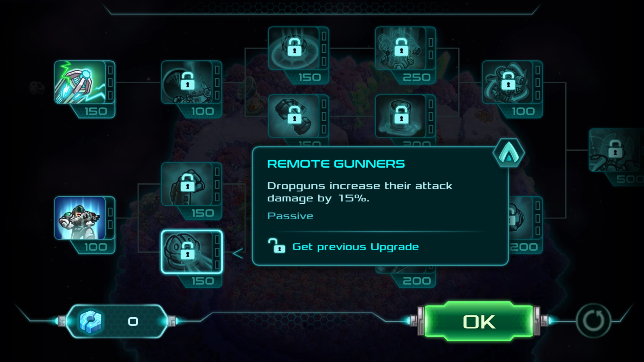This screenshot has height=362, width=644.
Task: Choose the locked engine upgrade costing 100
Action: pyautogui.click(x=508, y=82)
